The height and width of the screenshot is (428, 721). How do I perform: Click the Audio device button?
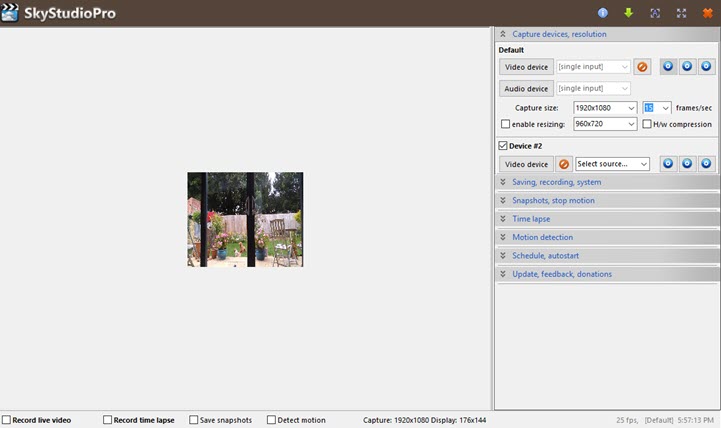[526, 88]
